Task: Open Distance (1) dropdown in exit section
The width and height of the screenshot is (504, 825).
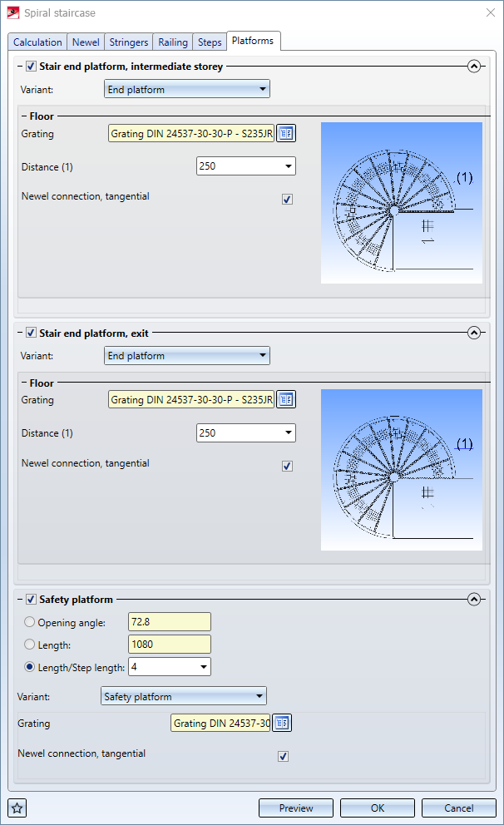Action: [x=289, y=432]
